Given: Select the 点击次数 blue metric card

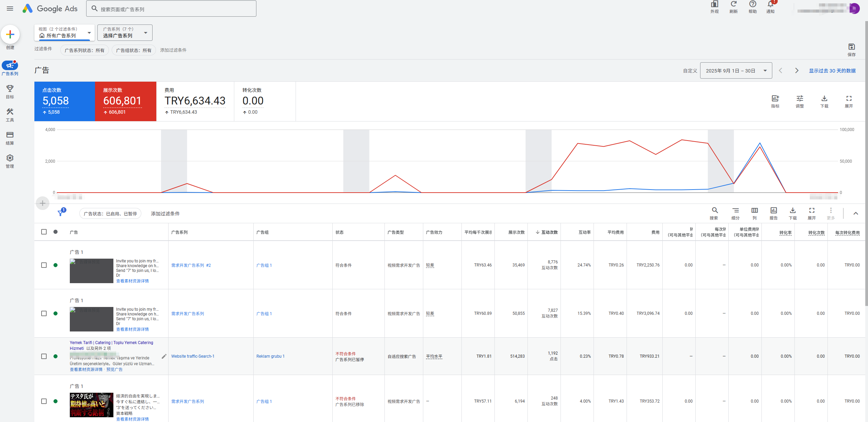Looking at the screenshot, I should click(65, 101).
